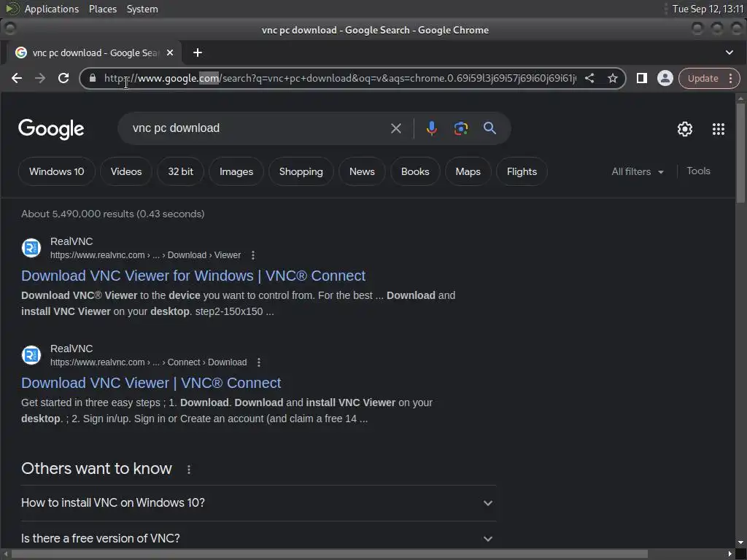Share this page from address bar
747x560 pixels.
point(589,78)
